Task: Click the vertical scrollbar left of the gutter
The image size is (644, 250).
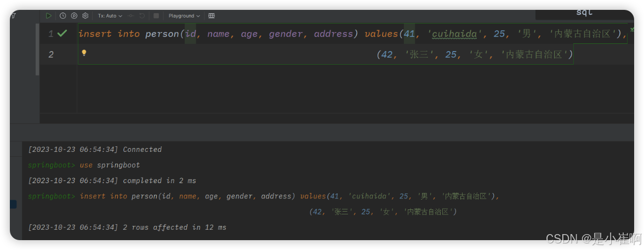Action: click(37, 49)
